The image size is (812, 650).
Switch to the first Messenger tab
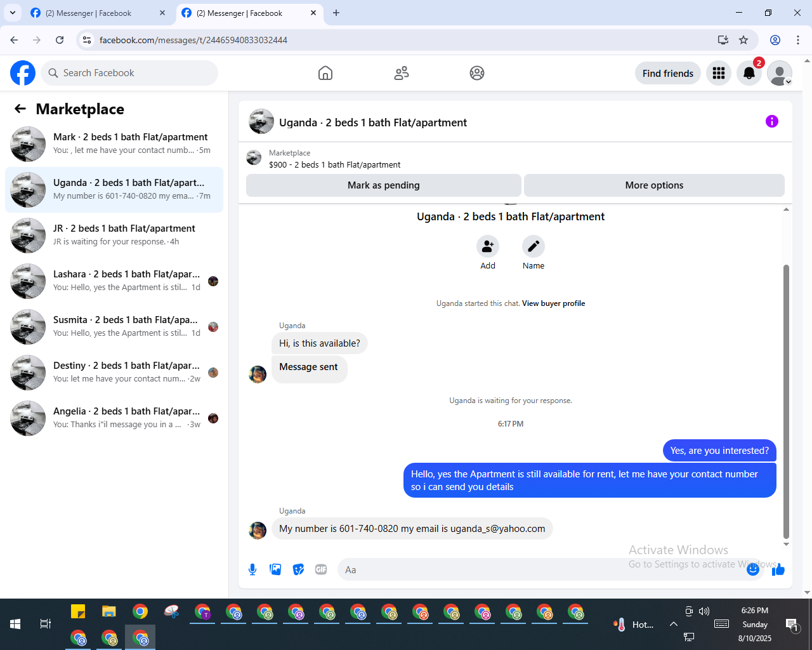(95, 13)
